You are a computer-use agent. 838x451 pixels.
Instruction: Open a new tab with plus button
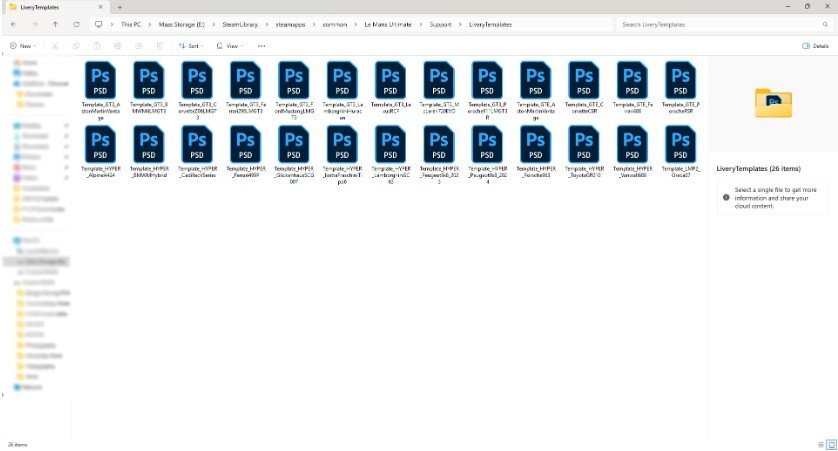point(120,7)
